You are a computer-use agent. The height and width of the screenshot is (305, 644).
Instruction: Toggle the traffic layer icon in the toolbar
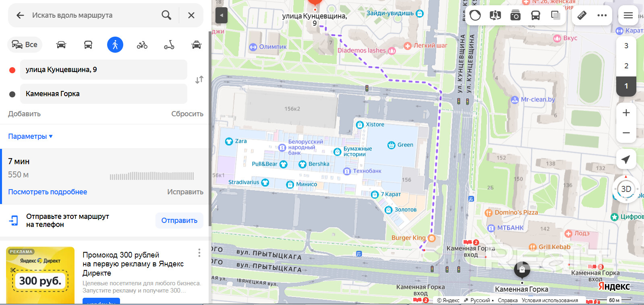click(475, 15)
